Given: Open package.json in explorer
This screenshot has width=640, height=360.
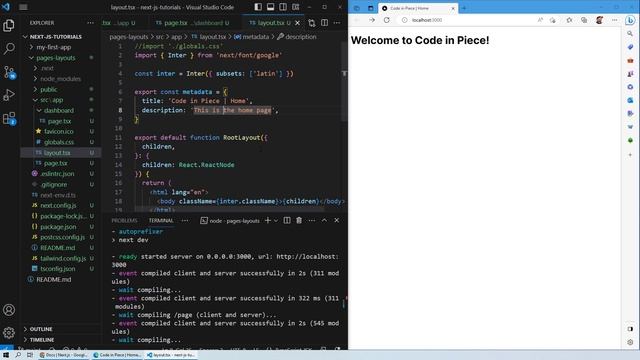Looking at the screenshot, I should (61, 227).
